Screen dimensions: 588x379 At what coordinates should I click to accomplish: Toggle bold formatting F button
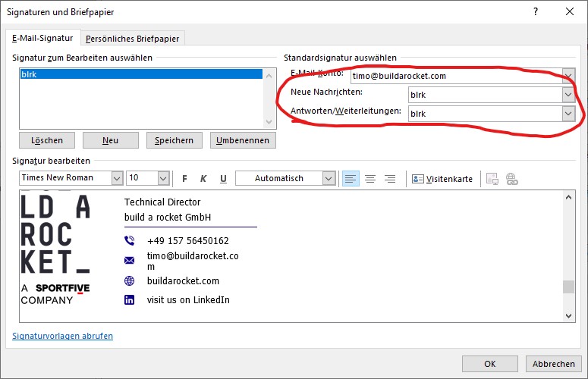coord(184,179)
